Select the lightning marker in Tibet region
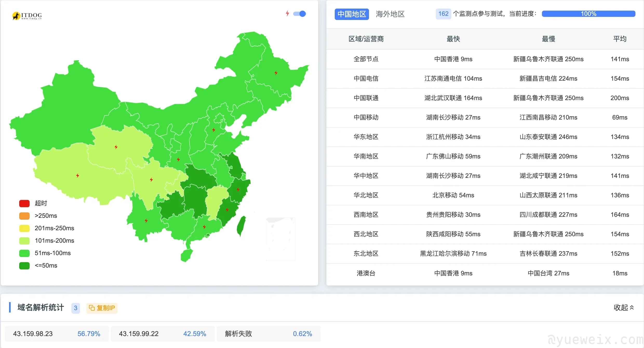Image resolution: width=644 pixels, height=348 pixels. pyautogui.click(x=78, y=175)
